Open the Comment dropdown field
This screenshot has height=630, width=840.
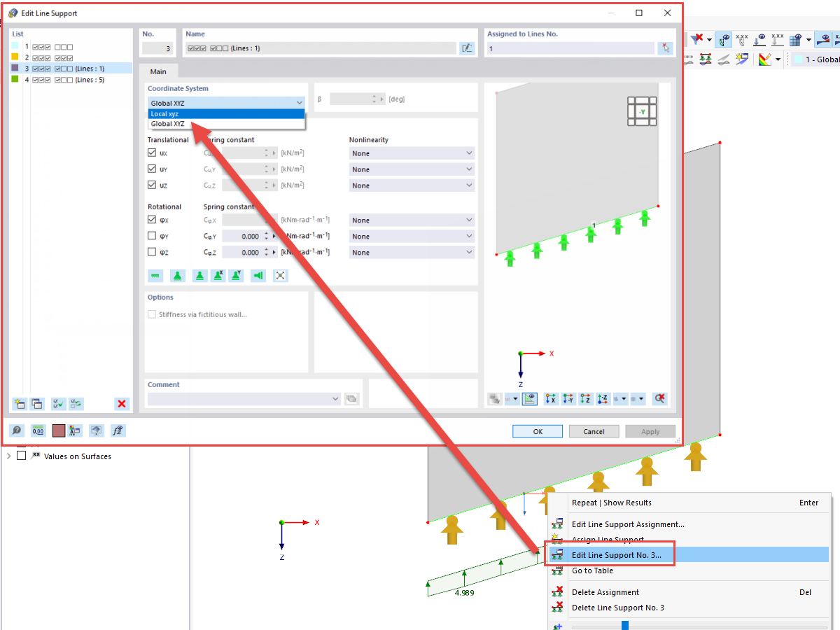click(244, 398)
